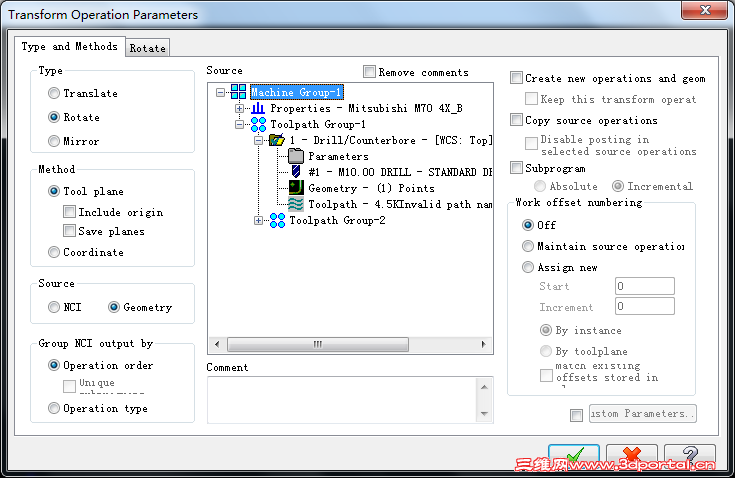Set work offset numbering to Off
The width and height of the screenshot is (735, 478).
coord(528,225)
